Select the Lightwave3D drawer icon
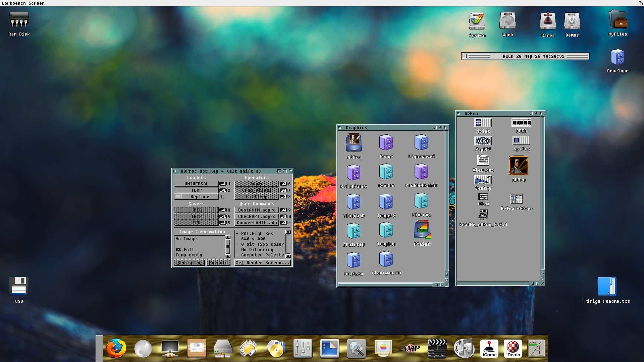This screenshot has height=362, width=644. pos(386,259)
